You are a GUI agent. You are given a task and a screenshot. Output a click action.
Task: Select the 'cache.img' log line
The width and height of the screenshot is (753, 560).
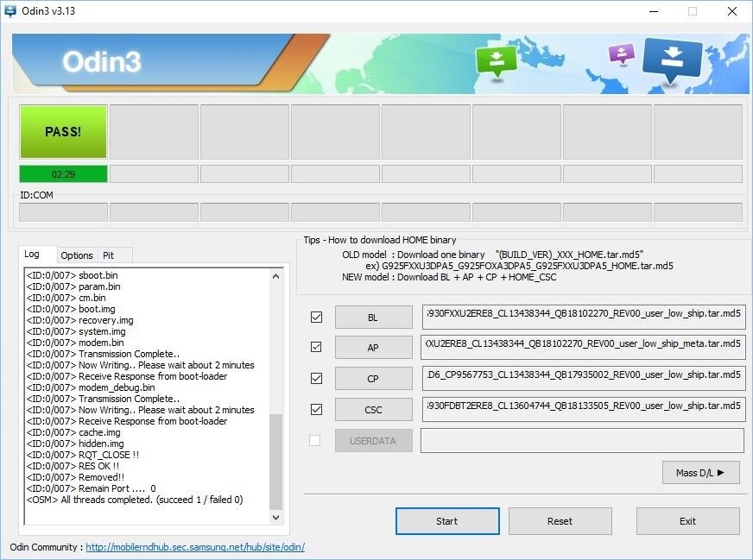coord(73,432)
